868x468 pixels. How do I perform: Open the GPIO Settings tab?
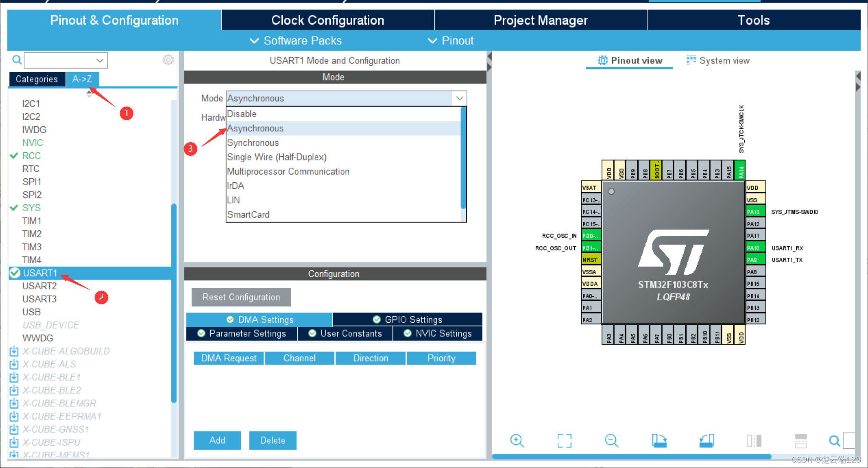tap(408, 319)
